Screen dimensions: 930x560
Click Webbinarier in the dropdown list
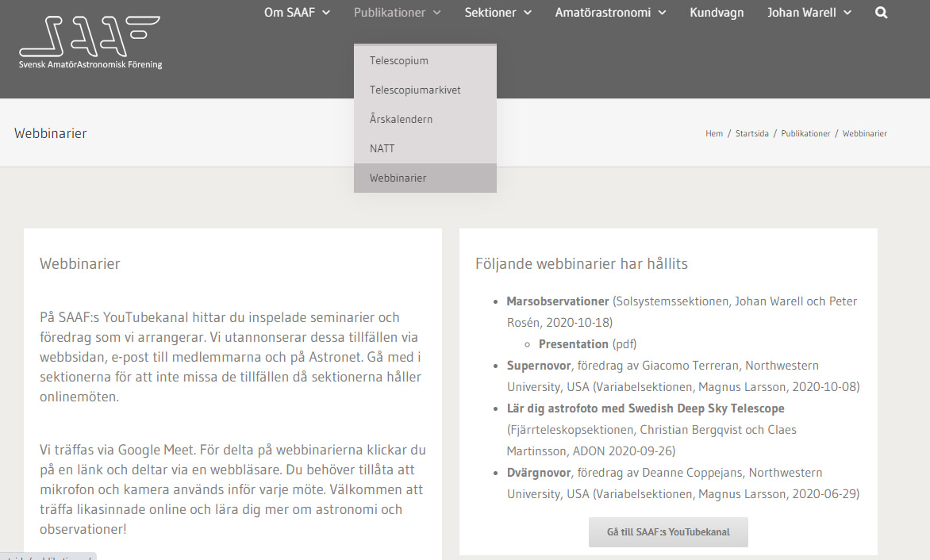pos(398,178)
